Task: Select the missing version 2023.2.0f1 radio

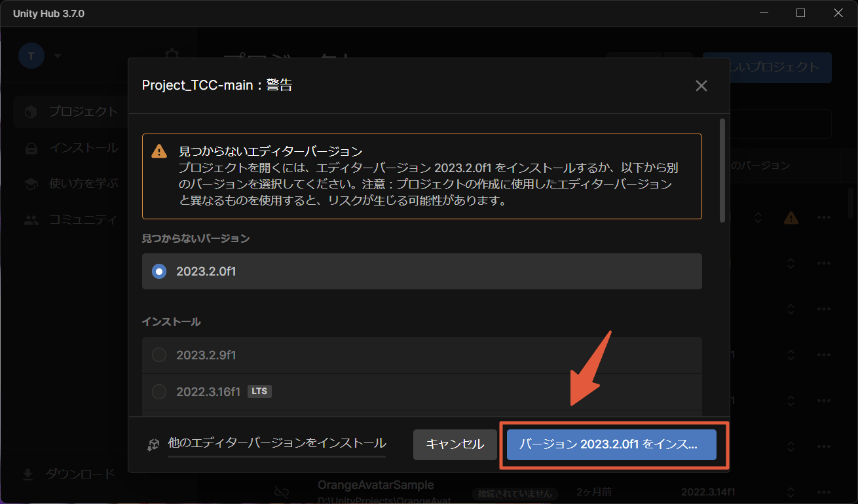Action: point(159,271)
